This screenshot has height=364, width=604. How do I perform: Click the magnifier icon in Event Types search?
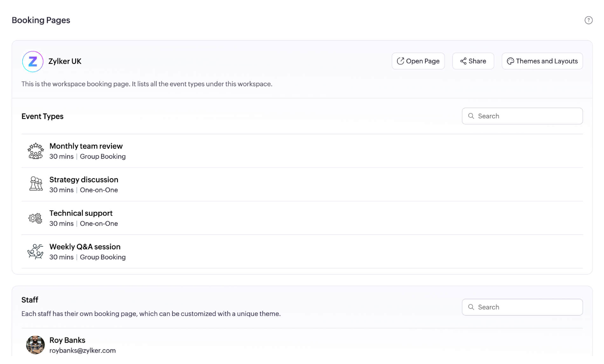tap(471, 116)
